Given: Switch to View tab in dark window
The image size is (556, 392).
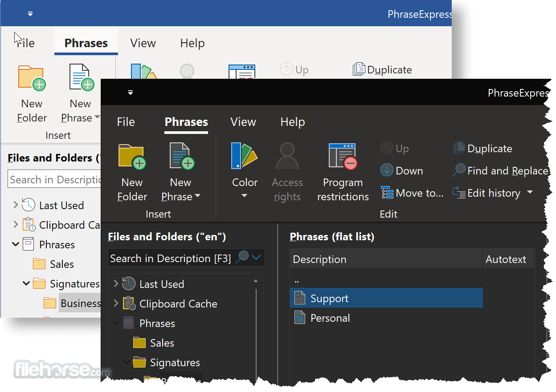Looking at the screenshot, I should [x=243, y=122].
